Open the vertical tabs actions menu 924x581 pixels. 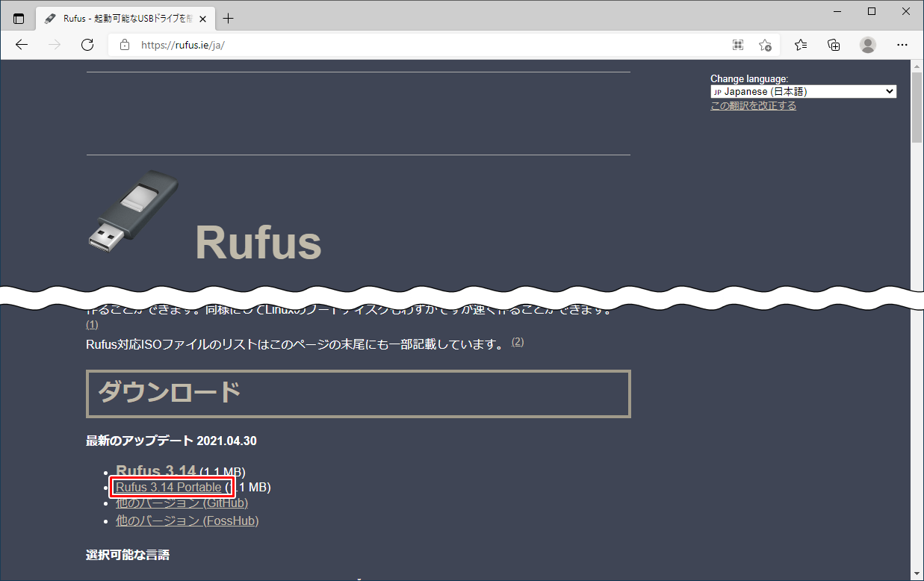click(x=19, y=19)
